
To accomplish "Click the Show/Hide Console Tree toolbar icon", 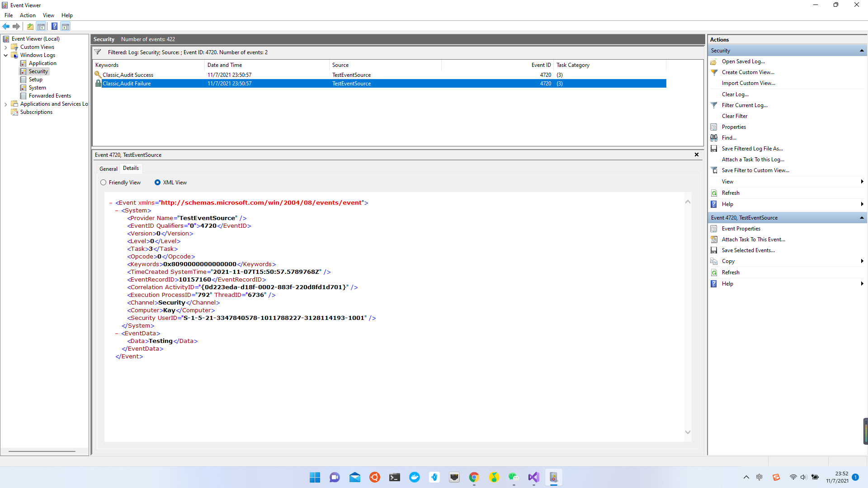I will [41, 26].
